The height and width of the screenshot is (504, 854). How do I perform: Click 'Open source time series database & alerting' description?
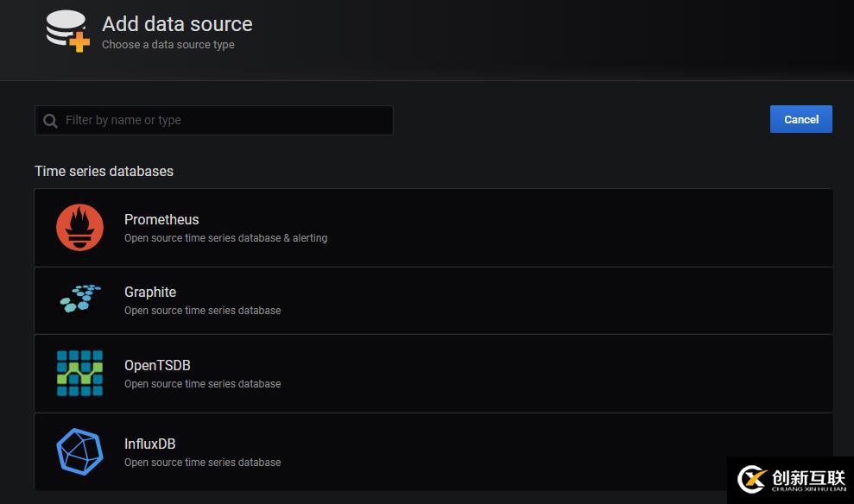225,238
